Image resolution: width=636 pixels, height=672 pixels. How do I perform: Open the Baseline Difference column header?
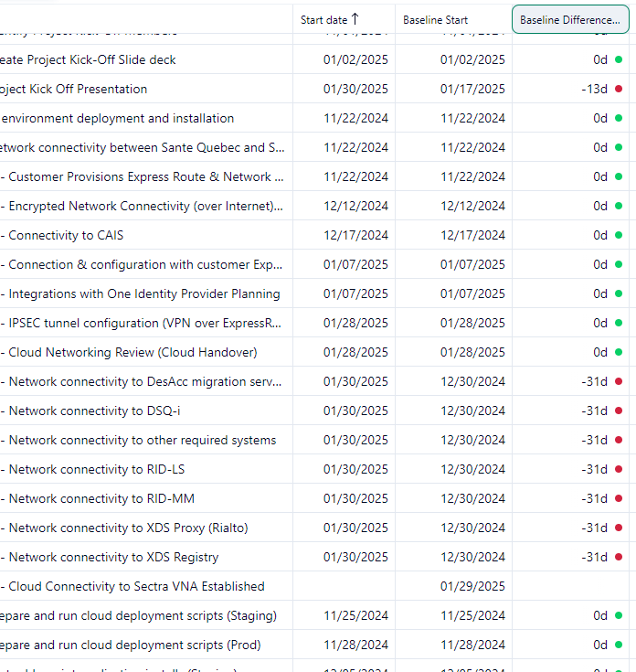click(570, 19)
